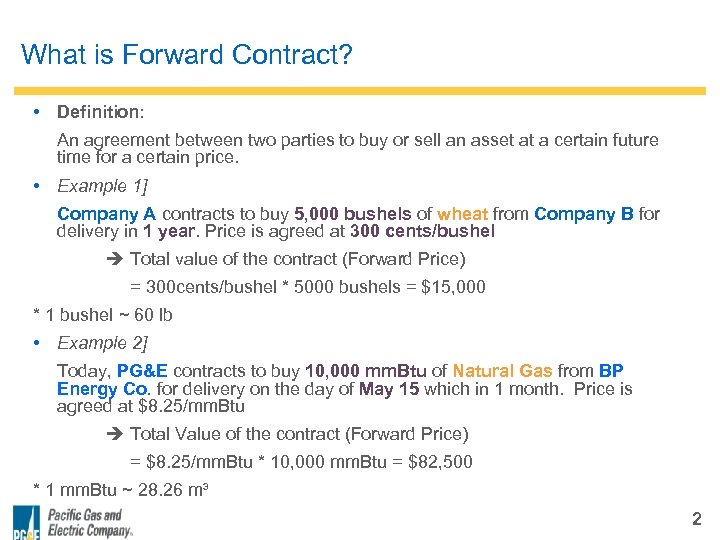720x540 pixels.
Task: Click the Pacific Gas and Electric Company text logo
Action: [x=90, y=523]
